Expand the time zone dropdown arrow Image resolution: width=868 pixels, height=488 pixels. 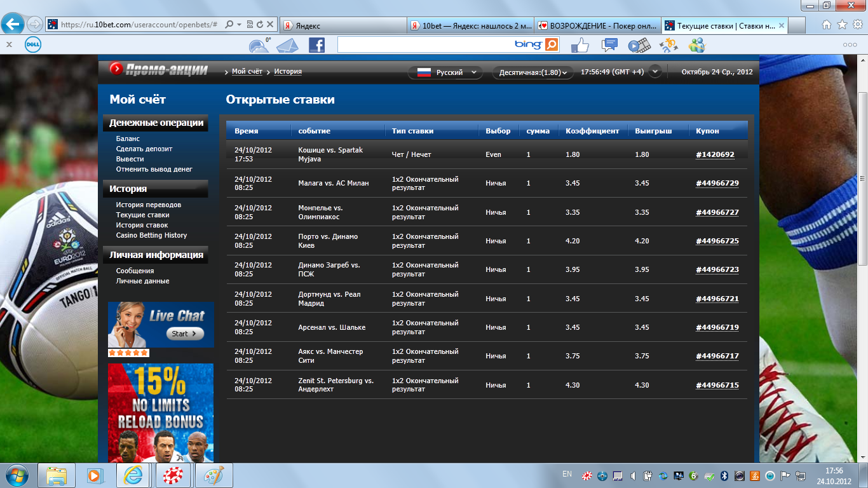[654, 72]
